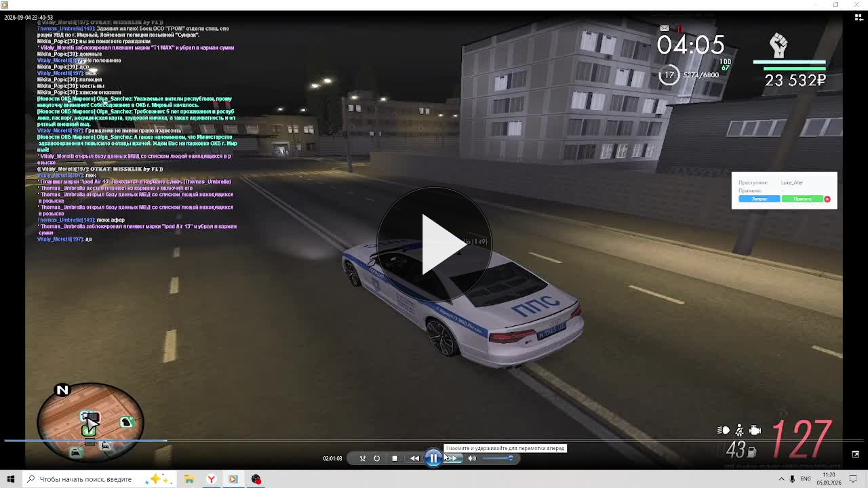868x488 pixels.
Task: Click the mail envelope icon above the clock
Action: (665, 28)
